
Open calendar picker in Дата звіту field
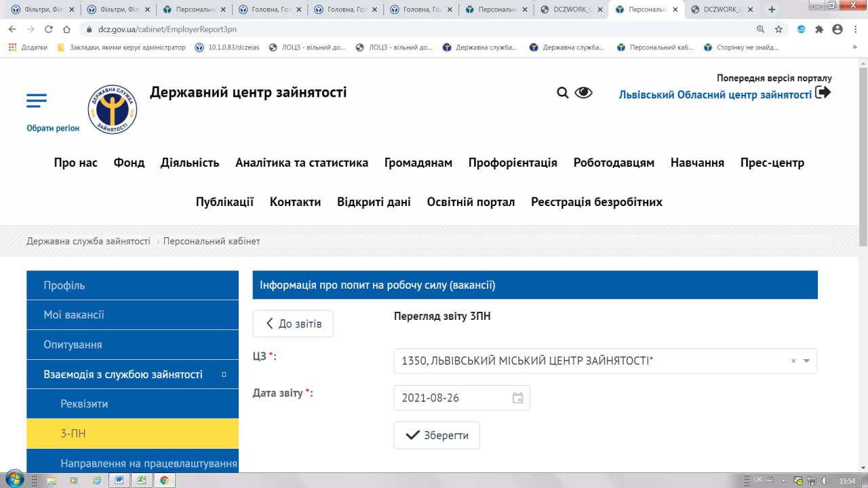point(517,398)
